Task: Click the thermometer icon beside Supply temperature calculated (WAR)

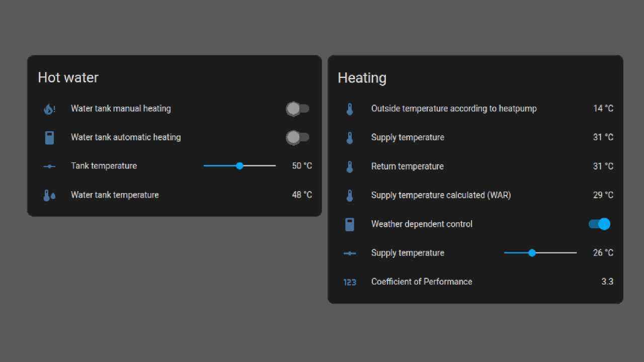Action: coord(350,195)
